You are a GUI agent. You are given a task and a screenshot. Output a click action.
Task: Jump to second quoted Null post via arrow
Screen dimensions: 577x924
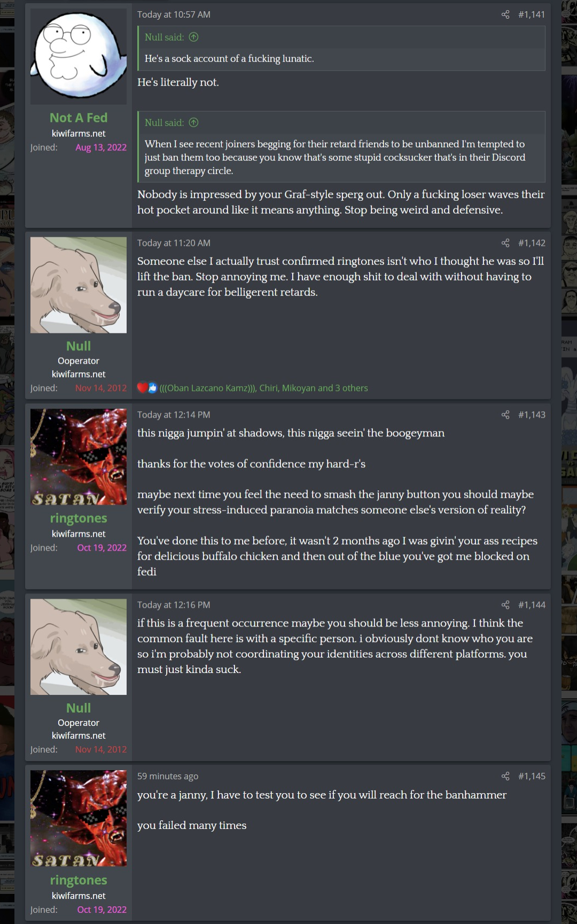pos(194,123)
